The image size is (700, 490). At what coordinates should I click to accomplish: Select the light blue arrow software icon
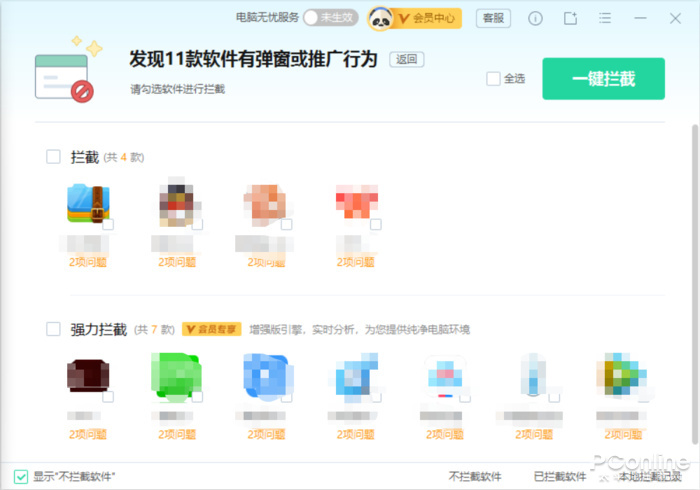click(x=356, y=375)
